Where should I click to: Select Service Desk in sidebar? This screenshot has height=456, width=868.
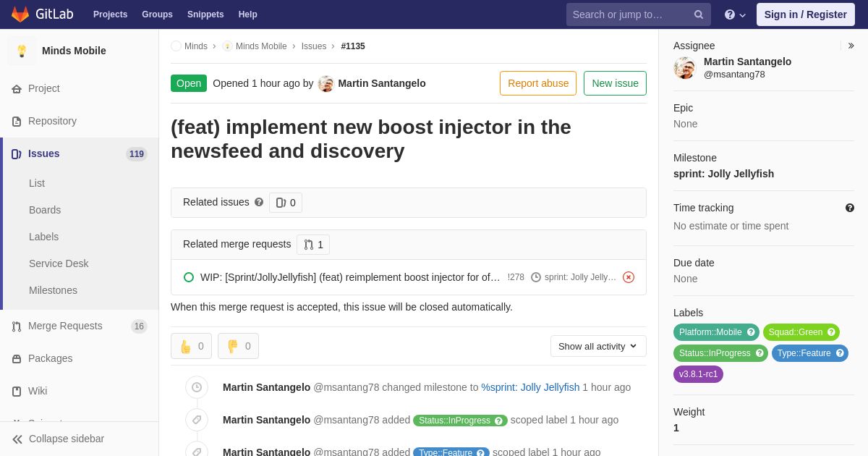pyautogui.click(x=59, y=263)
